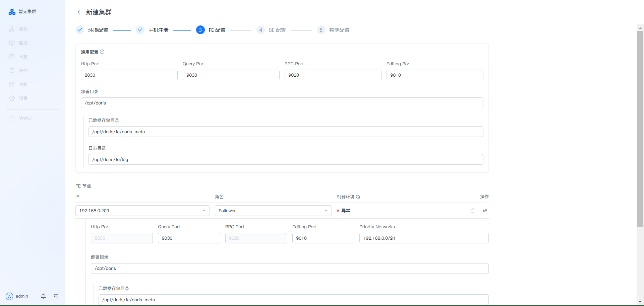Go to 环境配置 step
Image resolution: width=644 pixels, height=306 pixels.
click(98, 30)
